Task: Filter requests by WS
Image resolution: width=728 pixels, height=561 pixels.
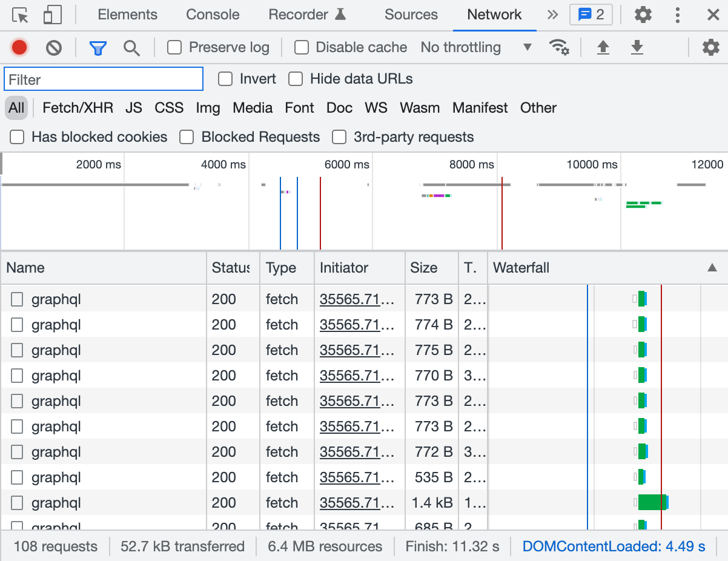Action: (x=376, y=108)
